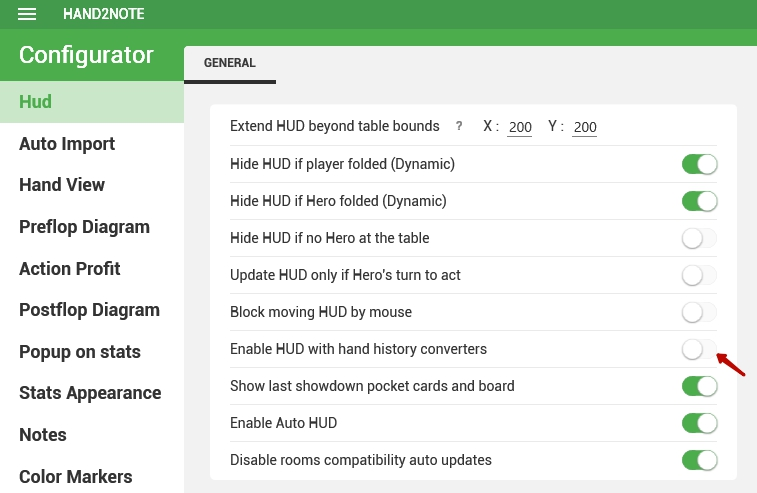The height and width of the screenshot is (493, 757).
Task: Toggle Hide HUD if Hero folded
Action: point(700,201)
